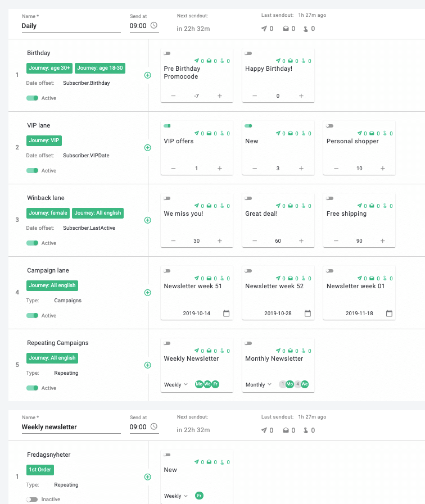Open the Weekly frequency dropdown on Weekly Newsletter

coord(174,384)
